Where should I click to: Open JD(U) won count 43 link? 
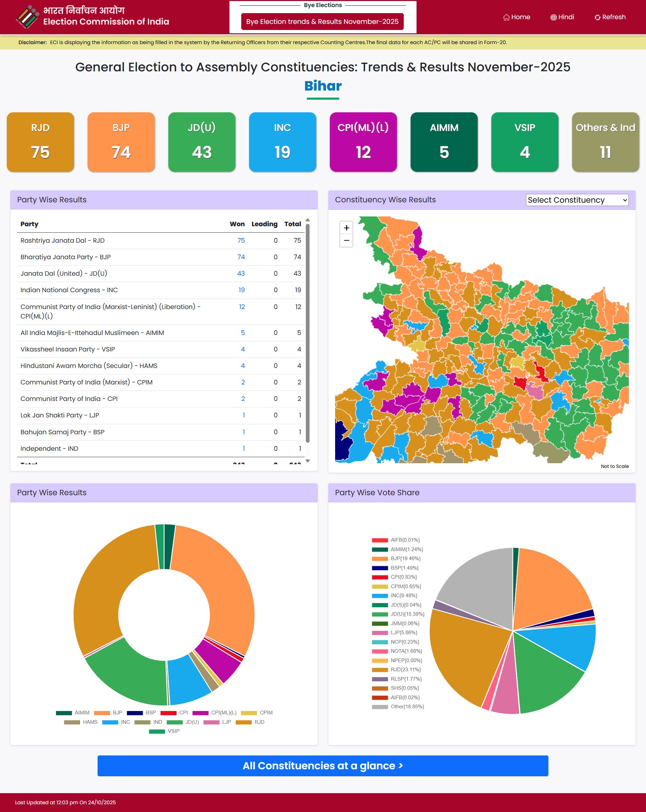pos(241,273)
